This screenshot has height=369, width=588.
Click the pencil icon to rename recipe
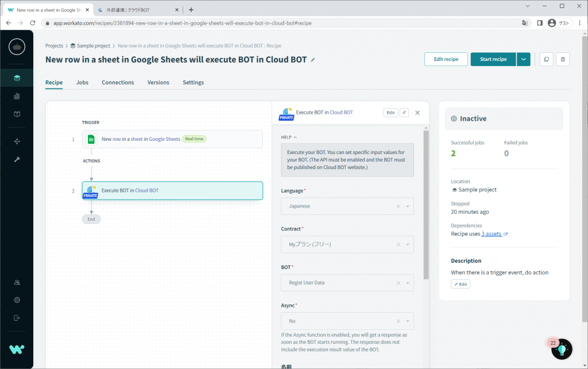pyautogui.click(x=313, y=60)
